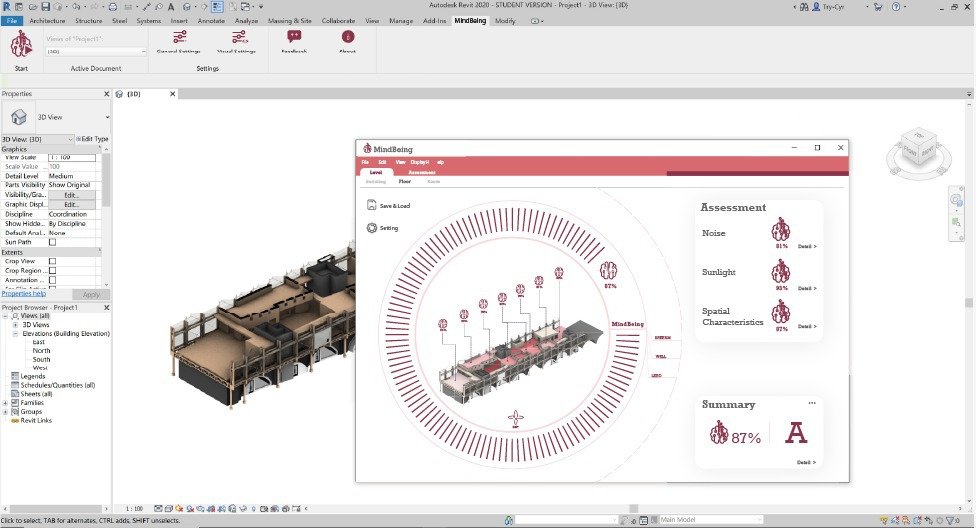The width and height of the screenshot is (976, 528).
Task: Open the File menu in Revit
Action: 12,21
